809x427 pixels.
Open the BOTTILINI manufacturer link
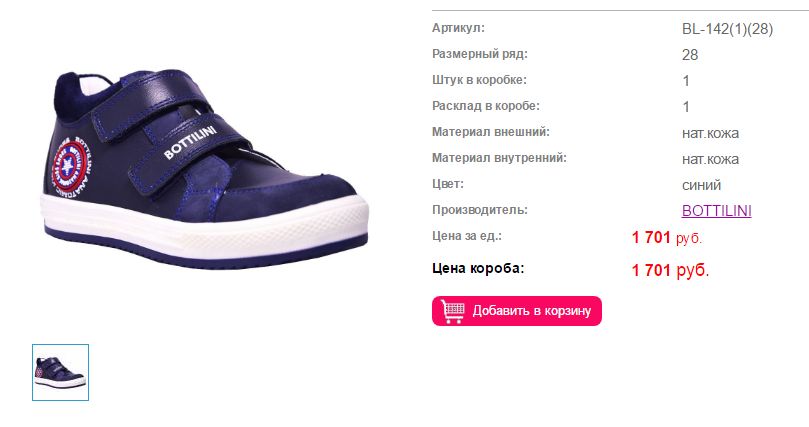[716, 210]
